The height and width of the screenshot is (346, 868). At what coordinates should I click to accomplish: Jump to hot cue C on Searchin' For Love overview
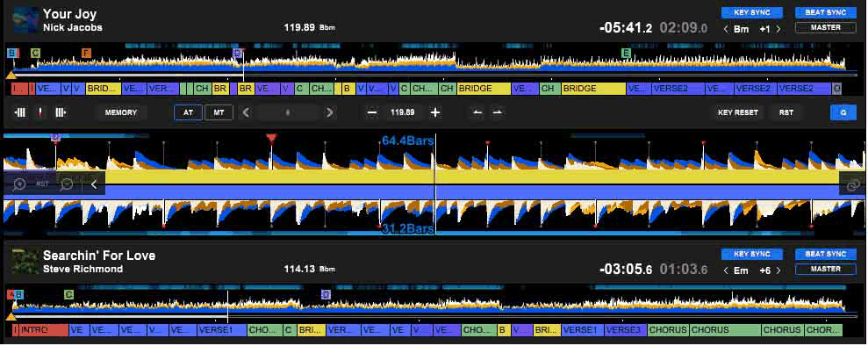tap(68, 294)
